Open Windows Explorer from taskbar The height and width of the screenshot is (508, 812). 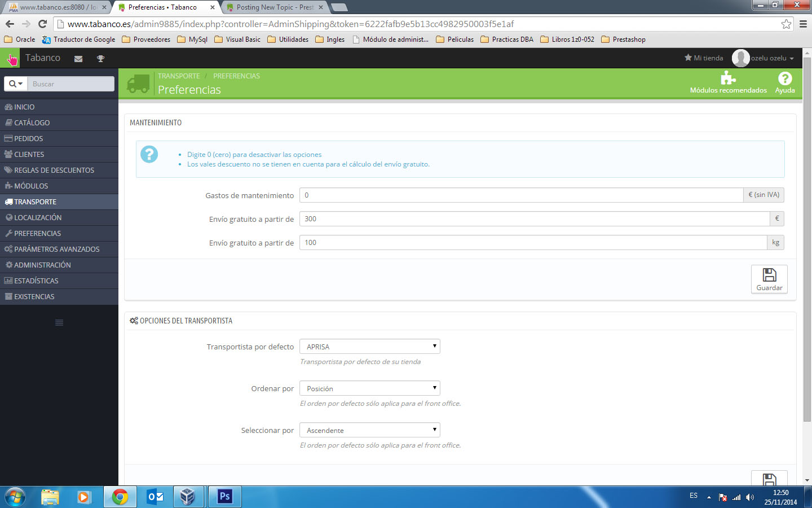tap(50, 497)
